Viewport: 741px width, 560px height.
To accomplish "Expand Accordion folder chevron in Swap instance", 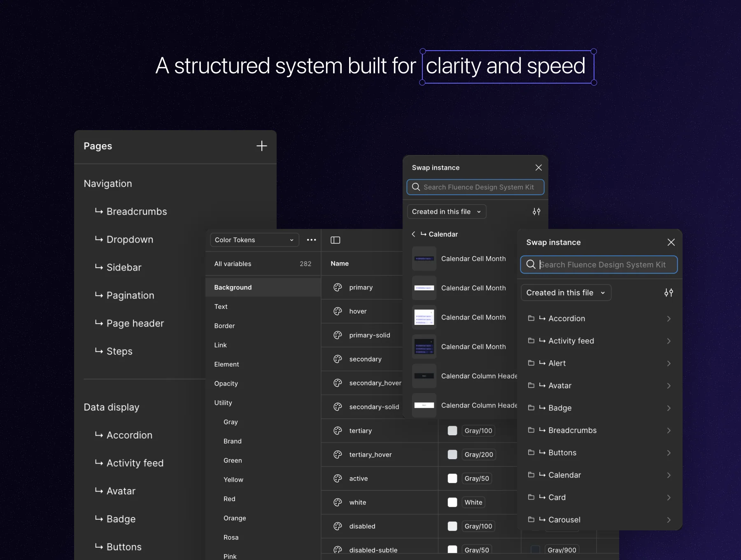I will pyautogui.click(x=669, y=319).
